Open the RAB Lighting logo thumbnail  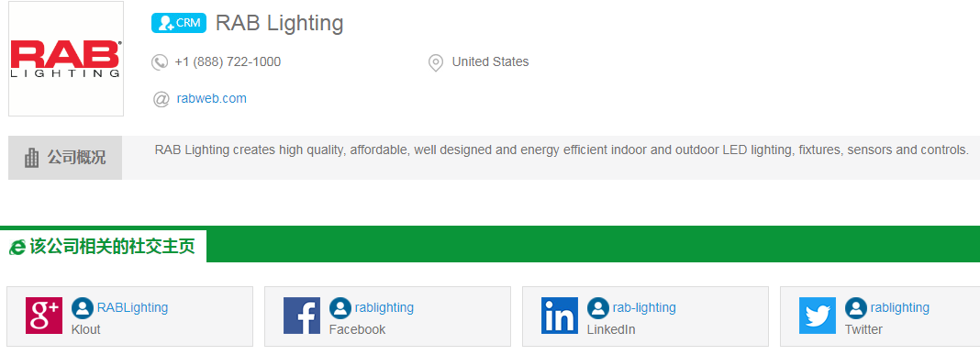[66, 59]
